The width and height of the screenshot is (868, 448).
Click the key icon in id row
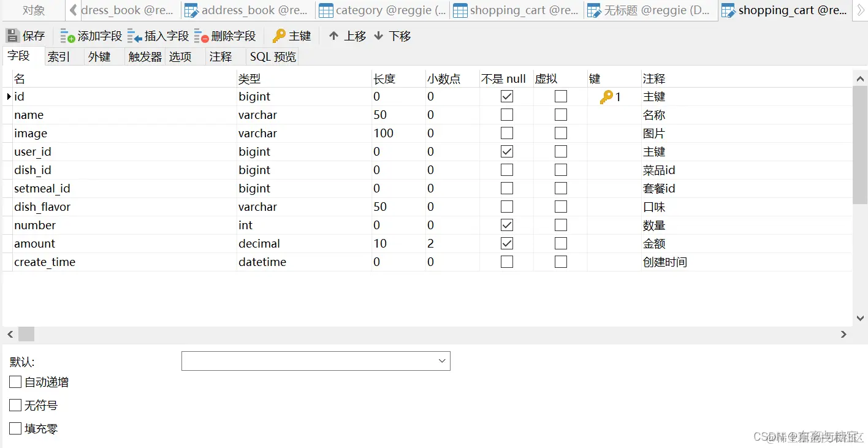[606, 97]
